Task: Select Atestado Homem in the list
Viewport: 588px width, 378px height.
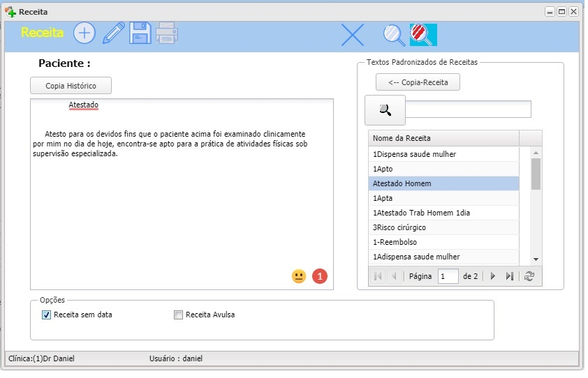Action: pos(443,183)
